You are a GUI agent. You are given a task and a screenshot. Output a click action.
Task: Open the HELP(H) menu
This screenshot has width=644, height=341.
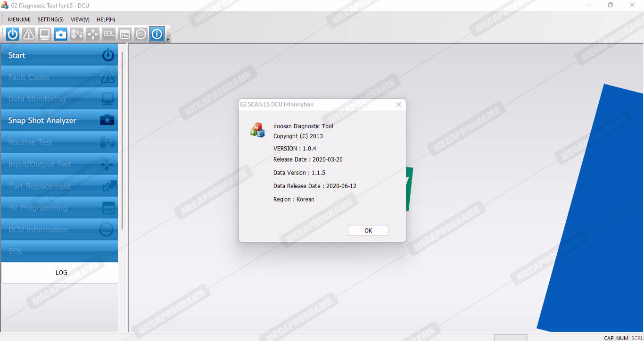point(106,19)
